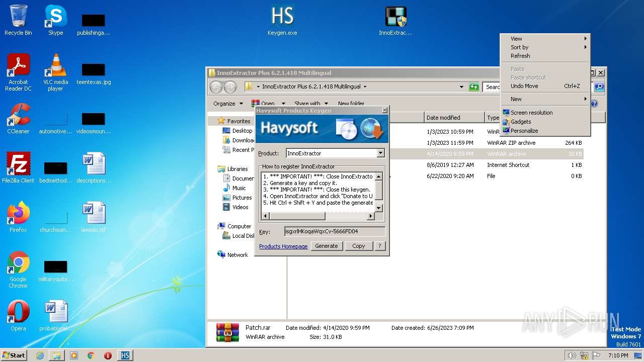Select Videos library in navigation pane

click(240, 207)
